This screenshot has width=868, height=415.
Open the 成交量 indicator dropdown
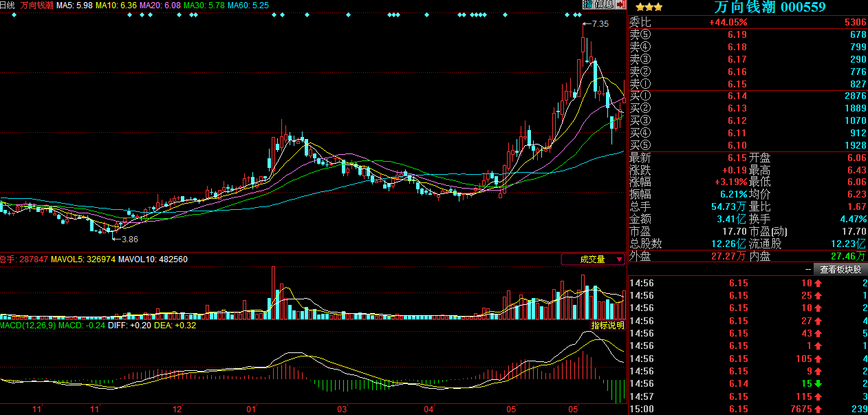pyautogui.click(x=593, y=259)
